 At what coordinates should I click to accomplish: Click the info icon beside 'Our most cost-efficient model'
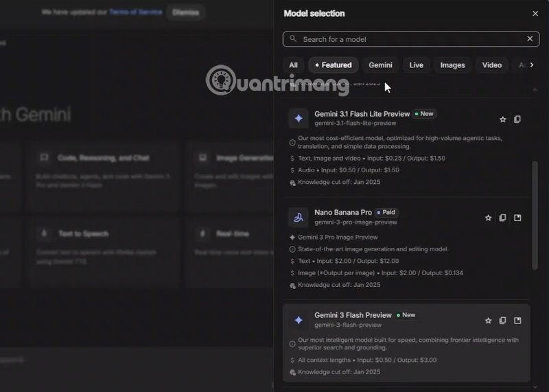click(292, 143)
